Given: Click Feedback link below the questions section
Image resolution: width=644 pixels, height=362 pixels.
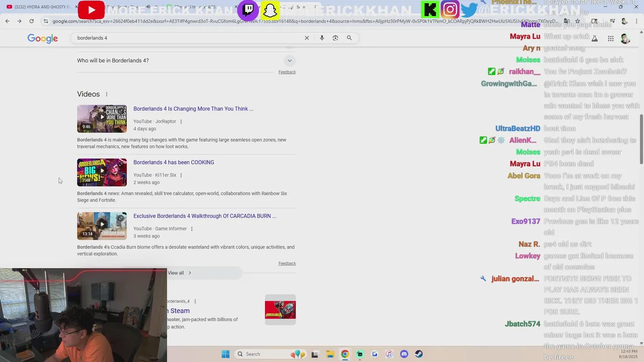Looking at the screenshot, I should (x=287, y=72).
